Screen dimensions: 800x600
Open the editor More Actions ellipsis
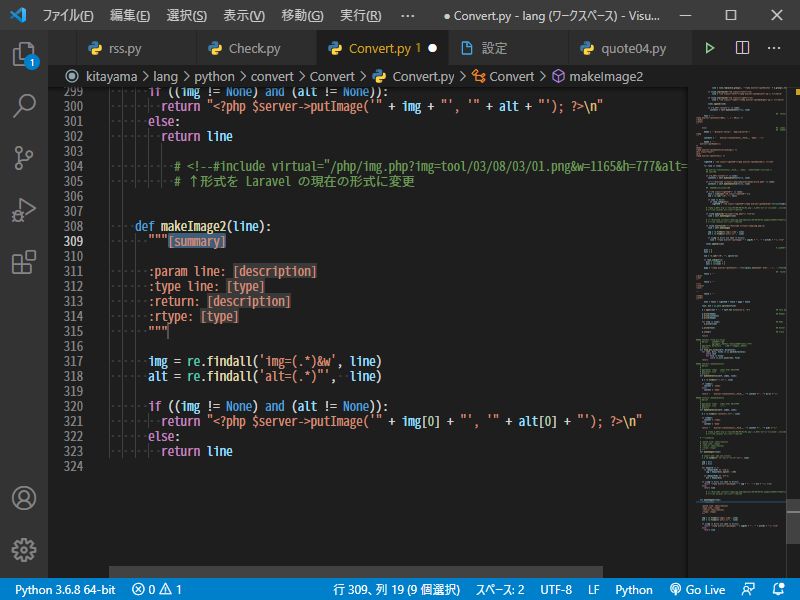tap(774, 48)
